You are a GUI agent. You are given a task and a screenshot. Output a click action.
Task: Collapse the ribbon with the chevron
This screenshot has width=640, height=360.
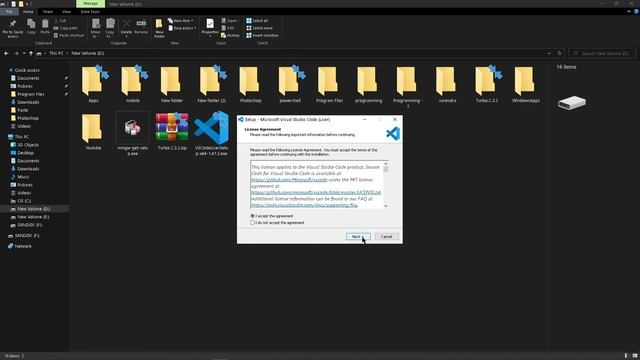pos(629,12)
